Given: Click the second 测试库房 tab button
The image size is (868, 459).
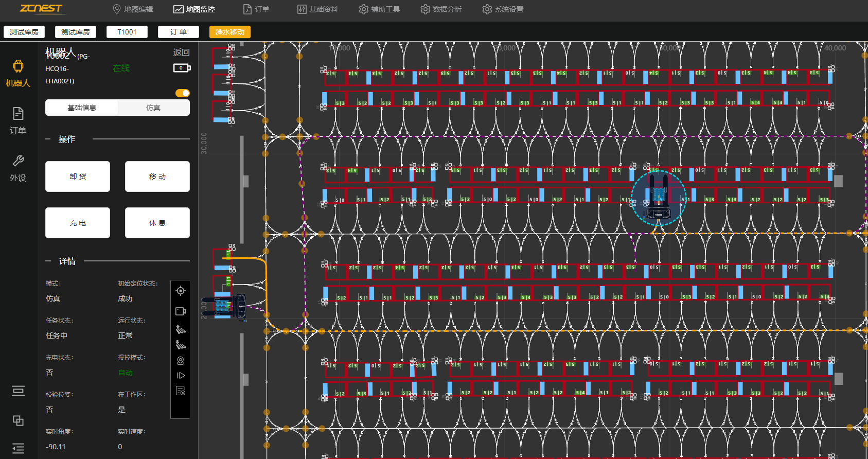Looking at the screenshot, I should [76, 32].
